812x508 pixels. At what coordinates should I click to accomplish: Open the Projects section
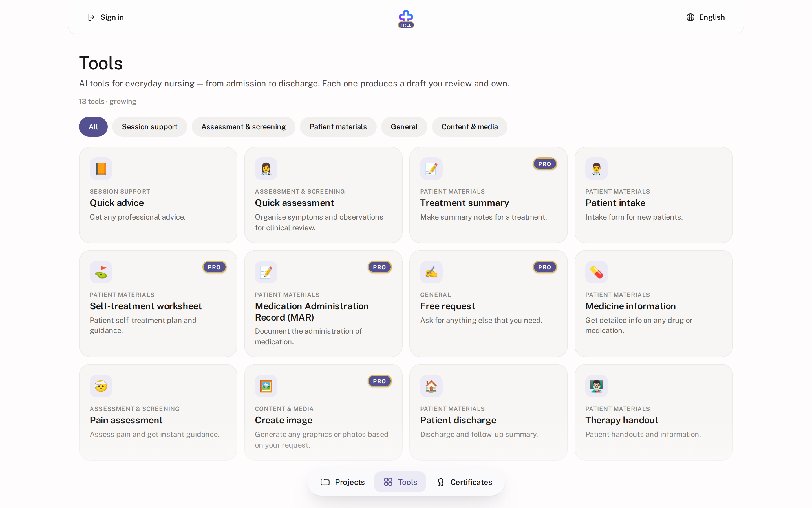342,482
